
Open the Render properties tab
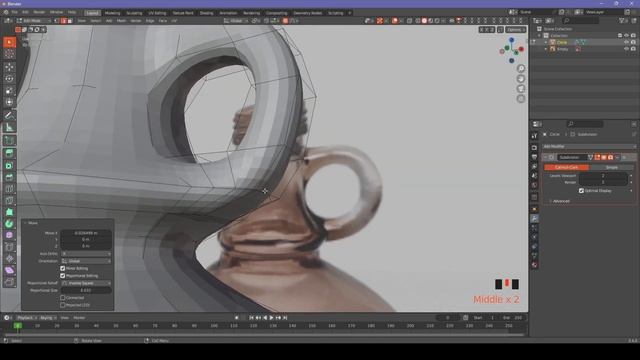click(x=534, y=147)
